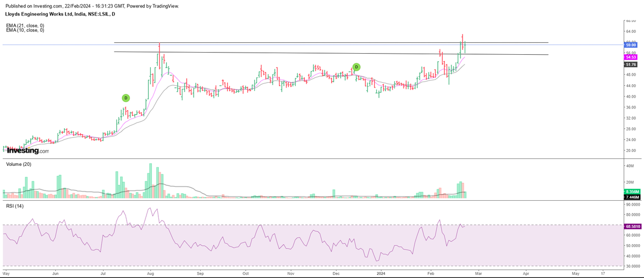Click the Dec date axis label
This screenshot has height=278, width=644.
pos(336,273)
